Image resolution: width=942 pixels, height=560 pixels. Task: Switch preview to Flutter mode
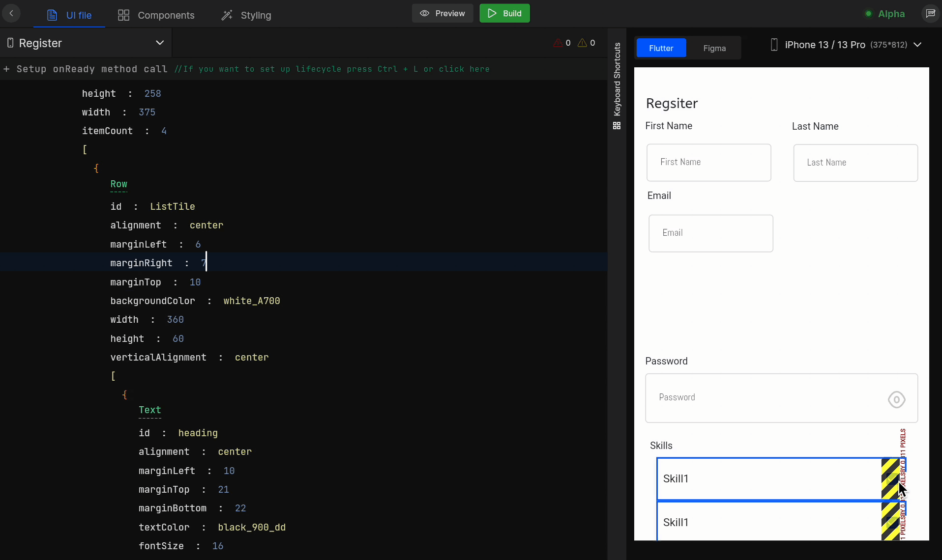[661, 48]
